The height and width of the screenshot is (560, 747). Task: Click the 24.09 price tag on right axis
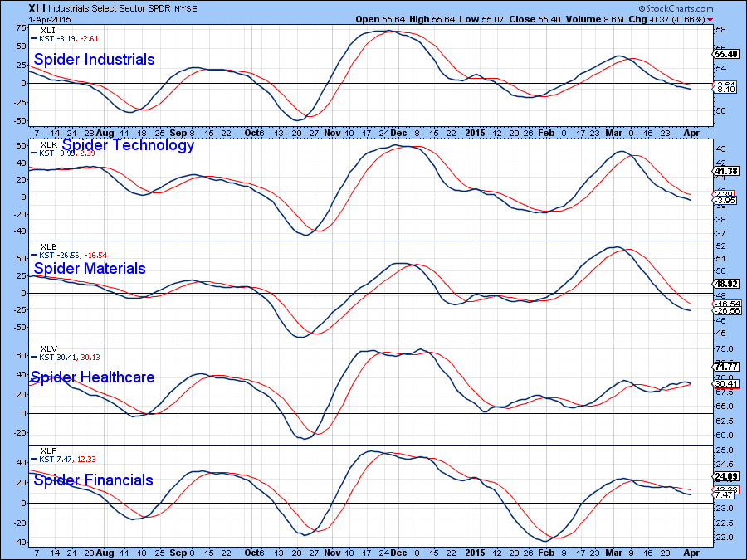(726, 476)
